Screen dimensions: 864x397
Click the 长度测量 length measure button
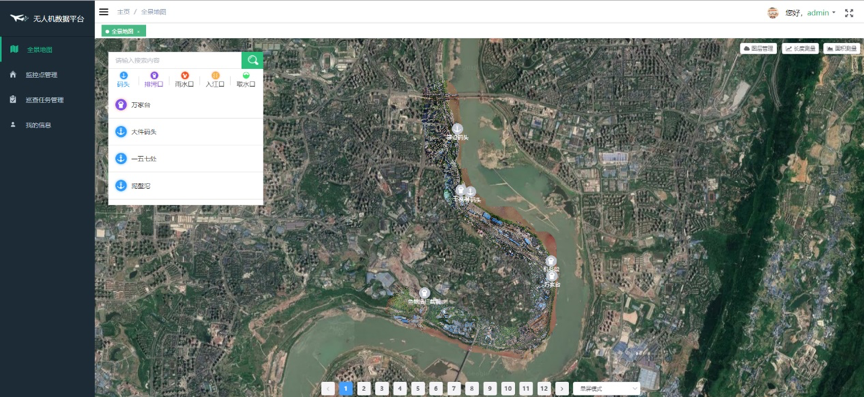[801, 49]
